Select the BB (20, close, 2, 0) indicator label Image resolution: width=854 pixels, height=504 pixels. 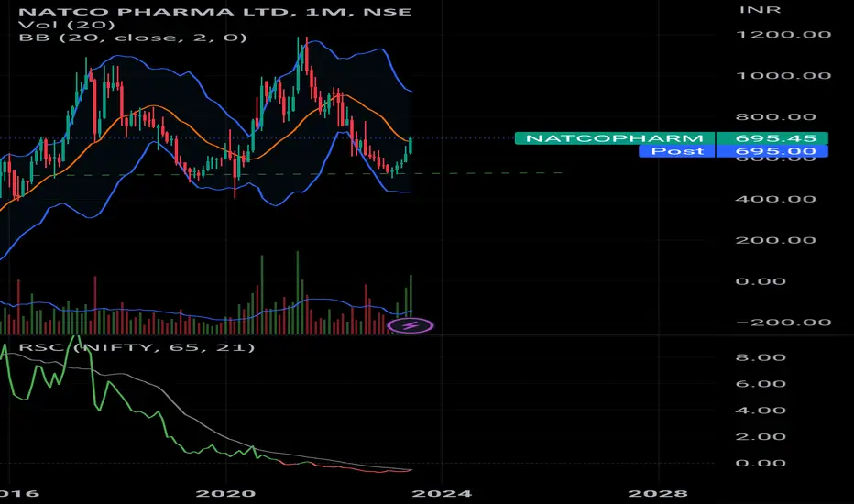click(x=133, y=38)
